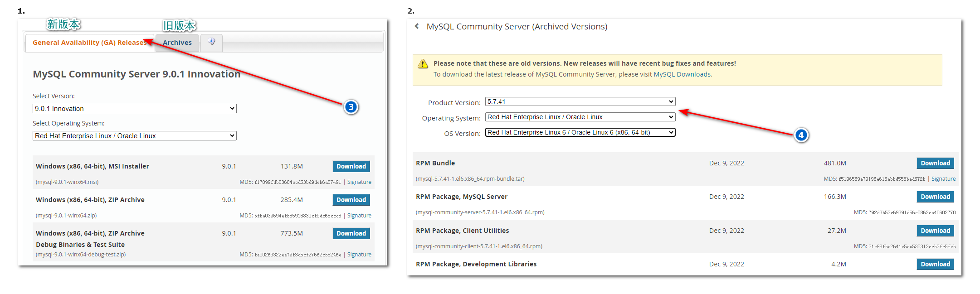Switch to the Archives tab

click(177, 43)
